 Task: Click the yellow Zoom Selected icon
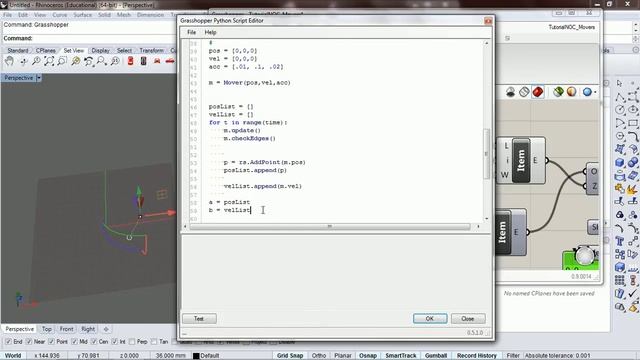[76, 62]
